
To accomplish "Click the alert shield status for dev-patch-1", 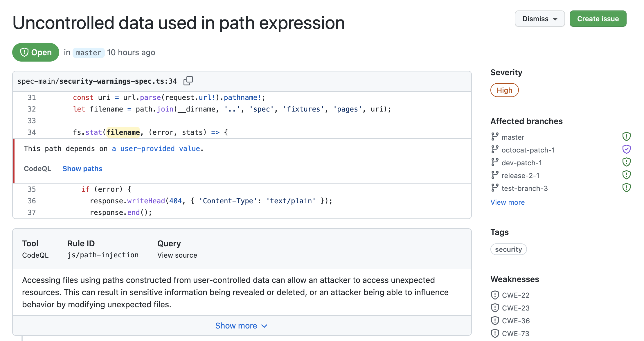I will click(627, 162).
